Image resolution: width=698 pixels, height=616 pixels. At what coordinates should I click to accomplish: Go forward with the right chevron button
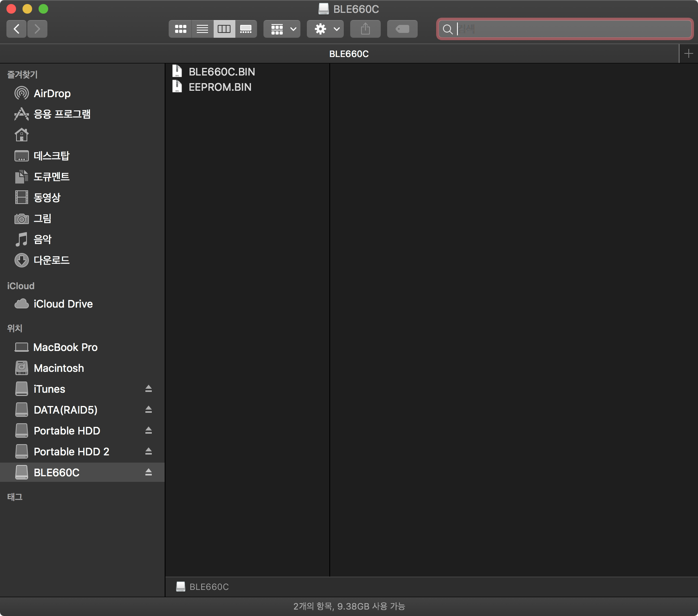pos(37,29)
